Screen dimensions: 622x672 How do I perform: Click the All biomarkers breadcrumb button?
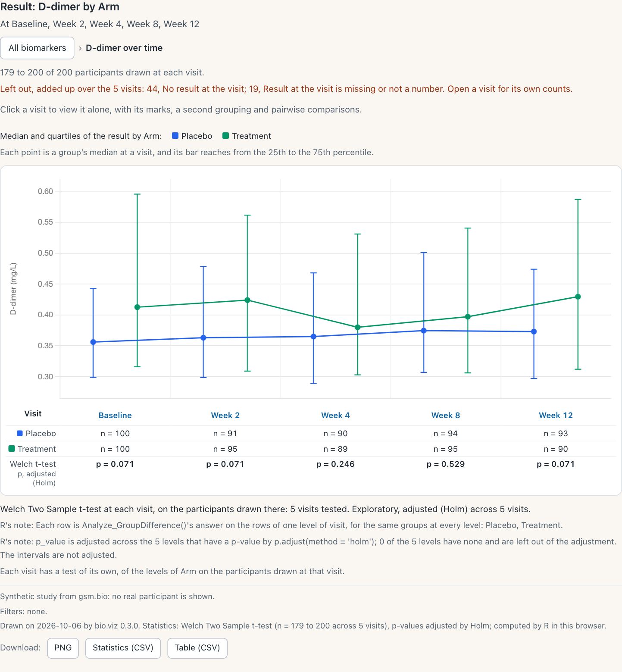coord(38,48)
